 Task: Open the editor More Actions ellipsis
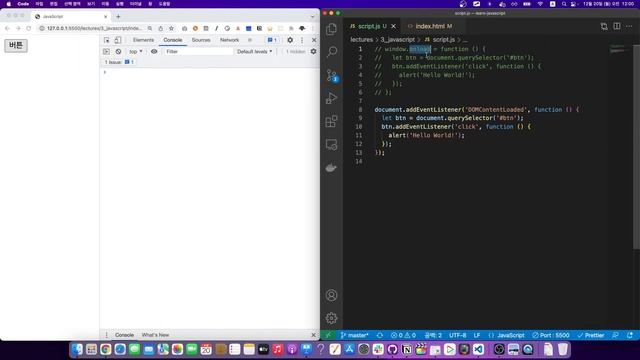[629, 26]
